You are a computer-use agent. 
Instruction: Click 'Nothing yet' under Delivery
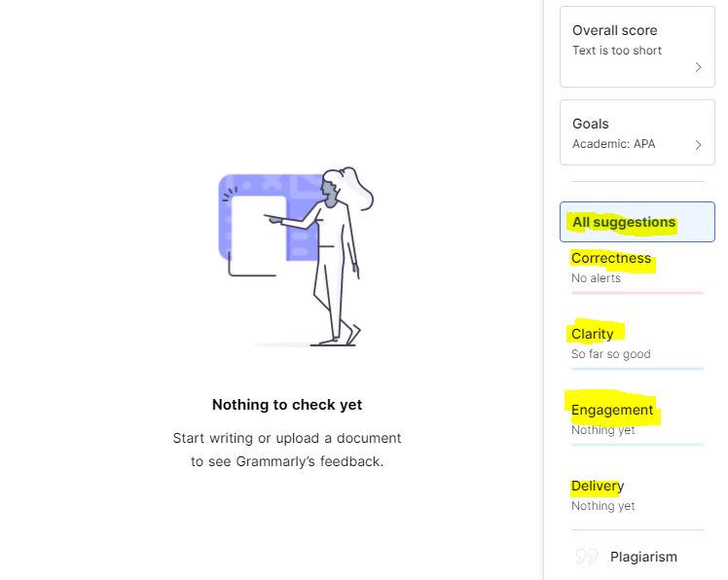click(602, 506)
